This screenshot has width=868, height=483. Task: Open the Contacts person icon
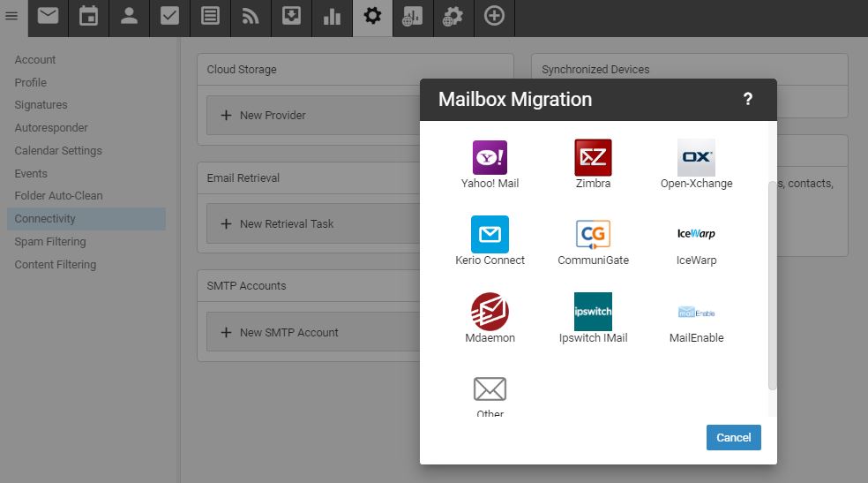coord(129,16)
